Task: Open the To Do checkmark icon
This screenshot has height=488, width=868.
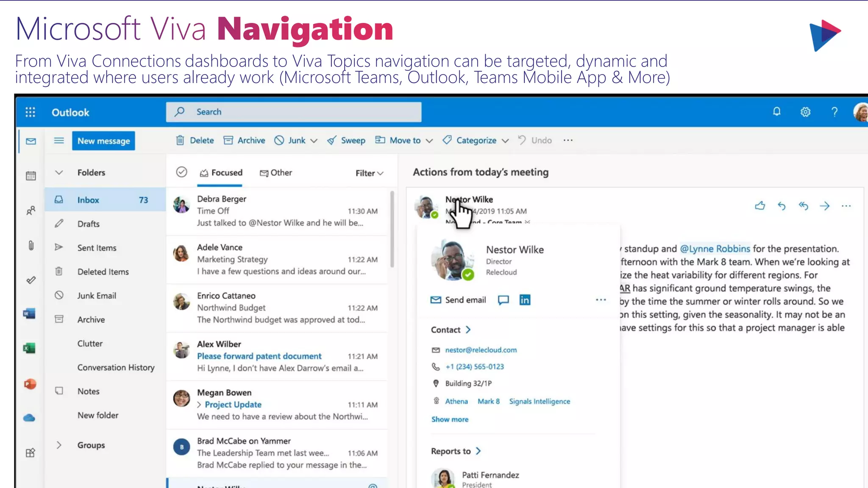Action: (x=31, y=280)
